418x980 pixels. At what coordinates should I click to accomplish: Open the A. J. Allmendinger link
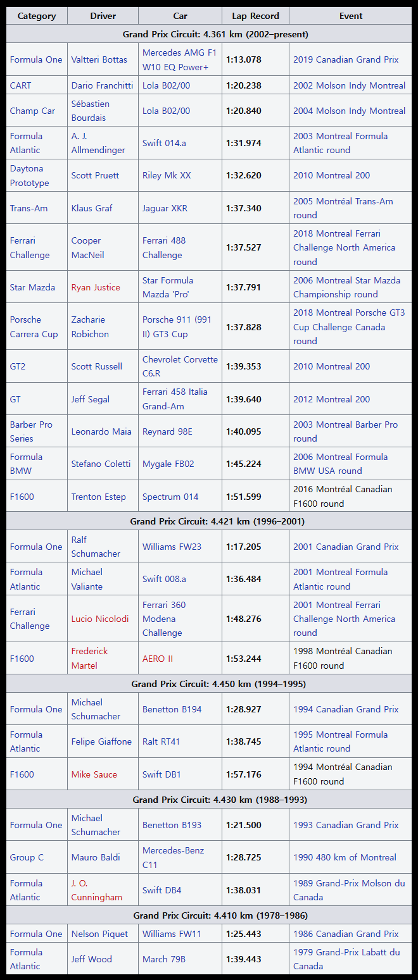point(98,143)
